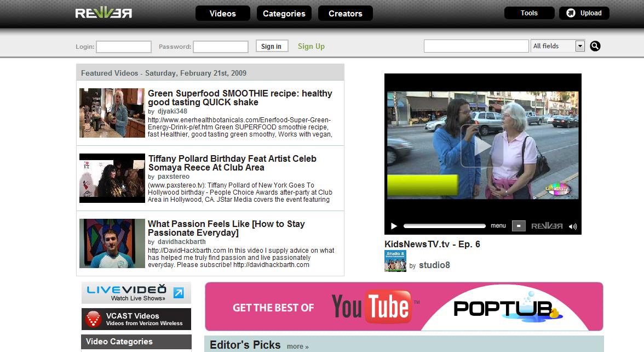Screen dimensions: 644x352
Task: Open the Green Superfood smoothie thumbnail
Action: point(112,113)
